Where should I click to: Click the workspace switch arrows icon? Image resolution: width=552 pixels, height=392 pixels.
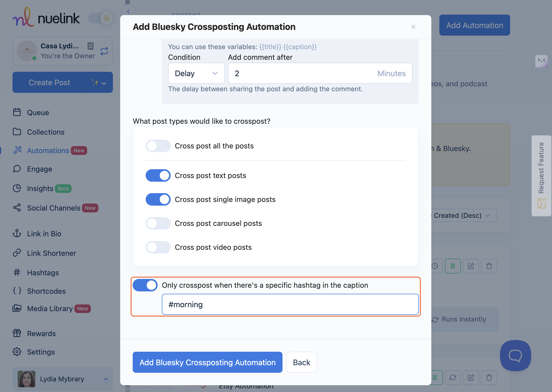[x=104, y=51]
